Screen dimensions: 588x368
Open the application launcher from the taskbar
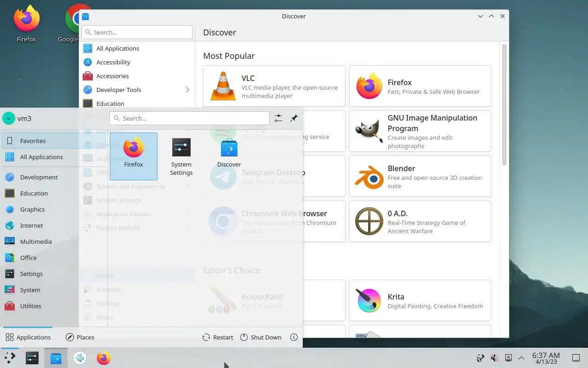[10, 358]
